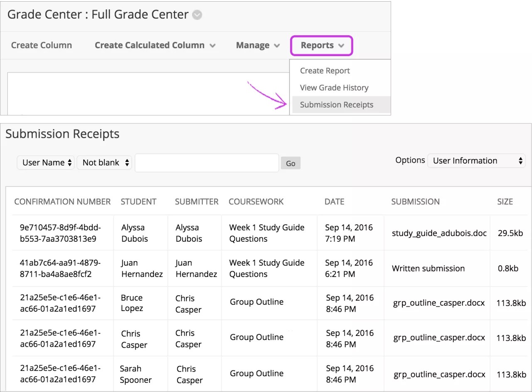Select View Grade History from the menu

334,88
